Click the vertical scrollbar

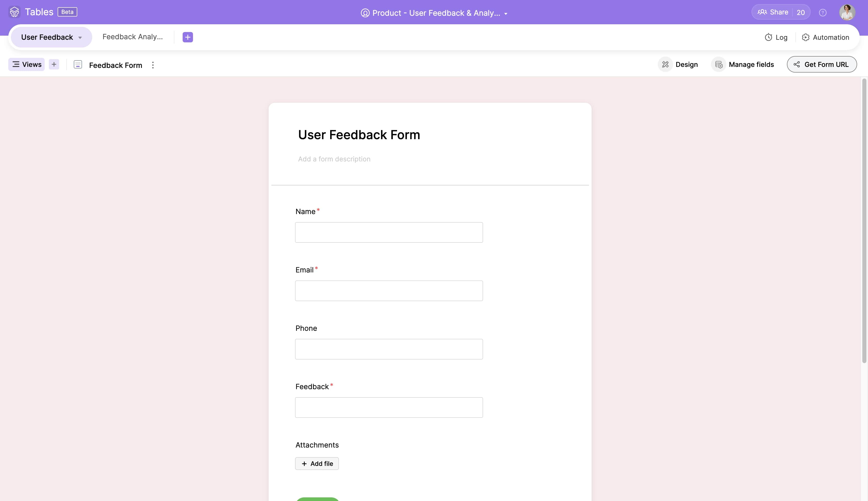[x=864, y=220]
